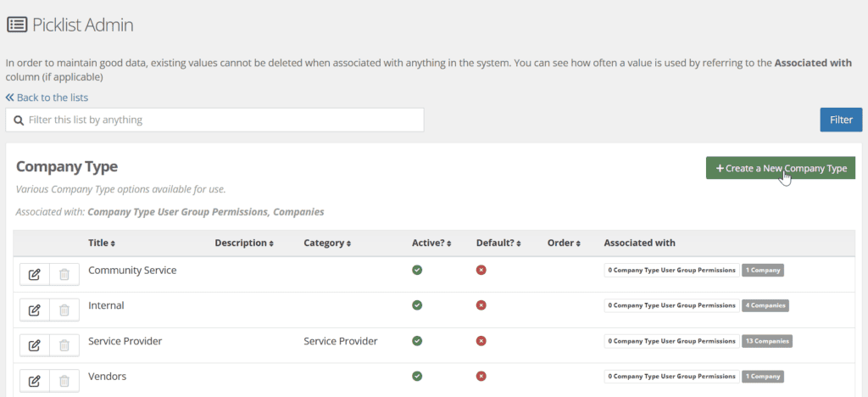
Task: Create a New Company Type
Action: (x=781, y=168)
